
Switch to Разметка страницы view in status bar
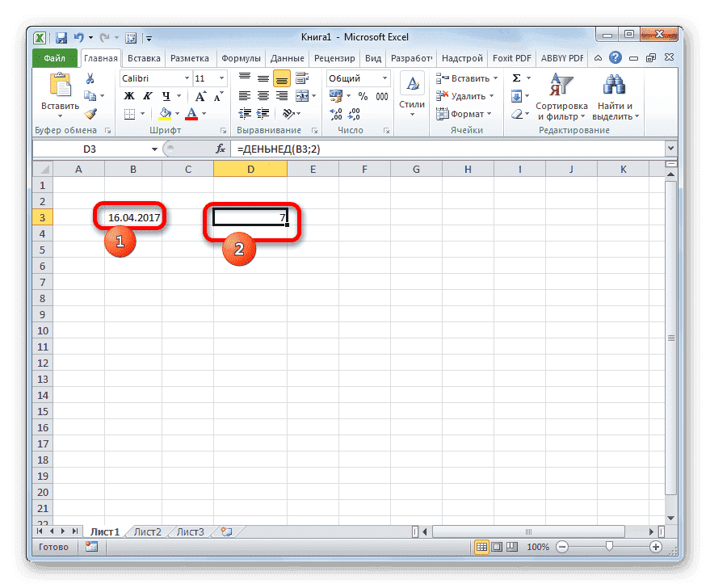tap(497, 547)
